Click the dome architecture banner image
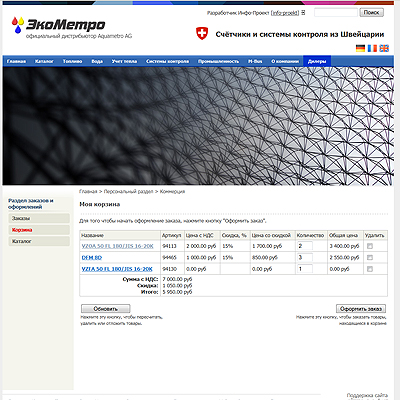400x400 pixels. point(198,126)
